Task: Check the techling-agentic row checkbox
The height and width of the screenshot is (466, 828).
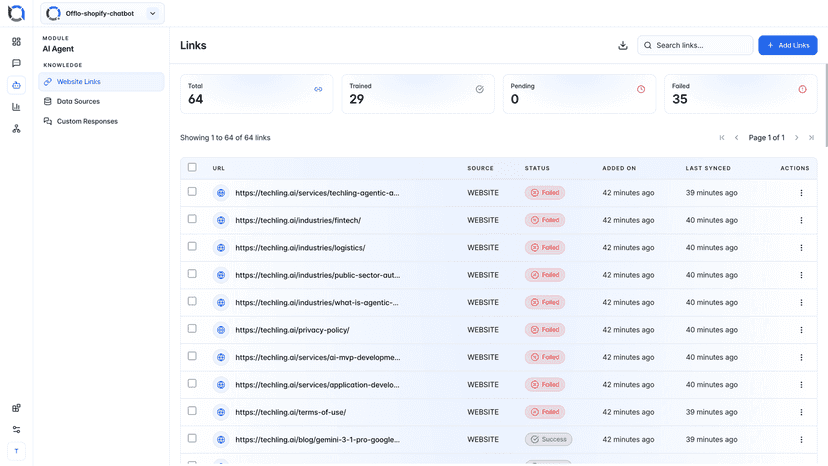Action: pyautogui.click(x=192, y=191)
